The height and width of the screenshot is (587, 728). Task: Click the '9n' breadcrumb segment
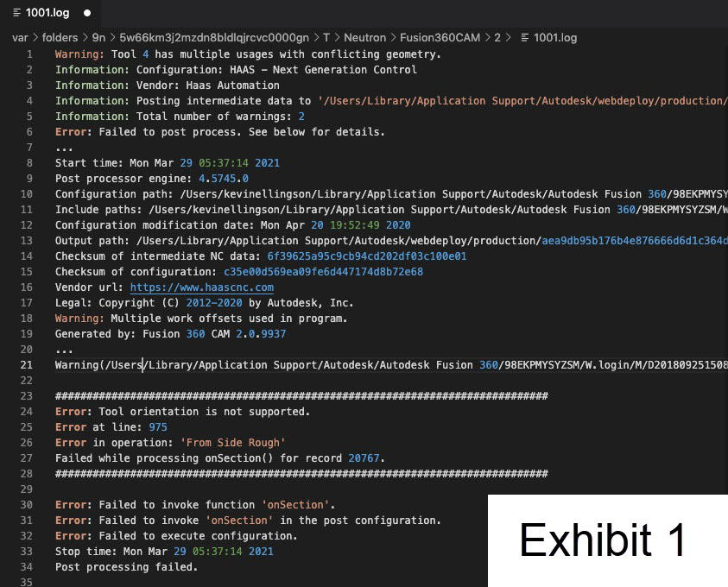point(99,38)
